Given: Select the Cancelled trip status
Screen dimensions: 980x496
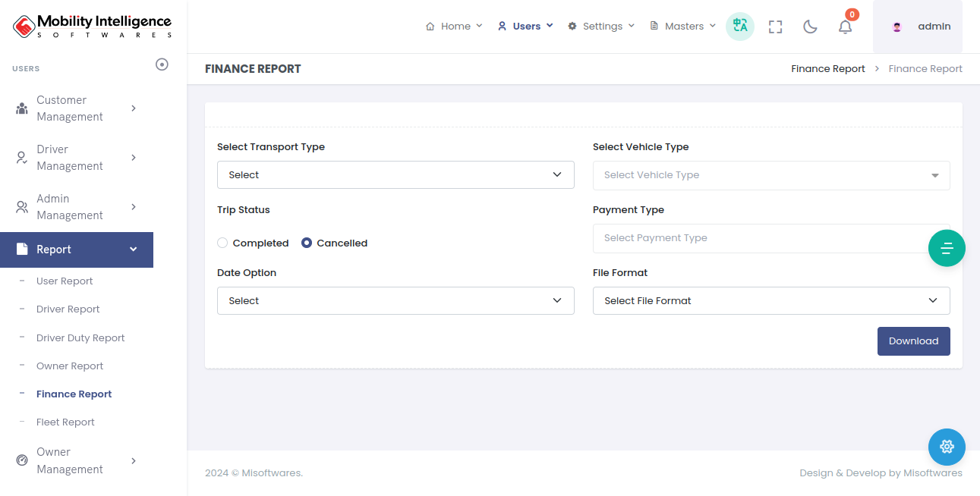Looking at the screenshot, I should (307, 243).
